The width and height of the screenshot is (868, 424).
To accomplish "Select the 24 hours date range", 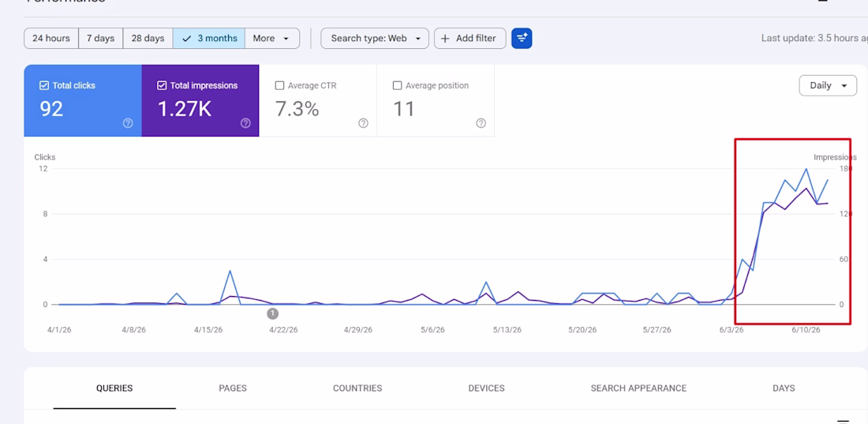I will tap(51, 38).
